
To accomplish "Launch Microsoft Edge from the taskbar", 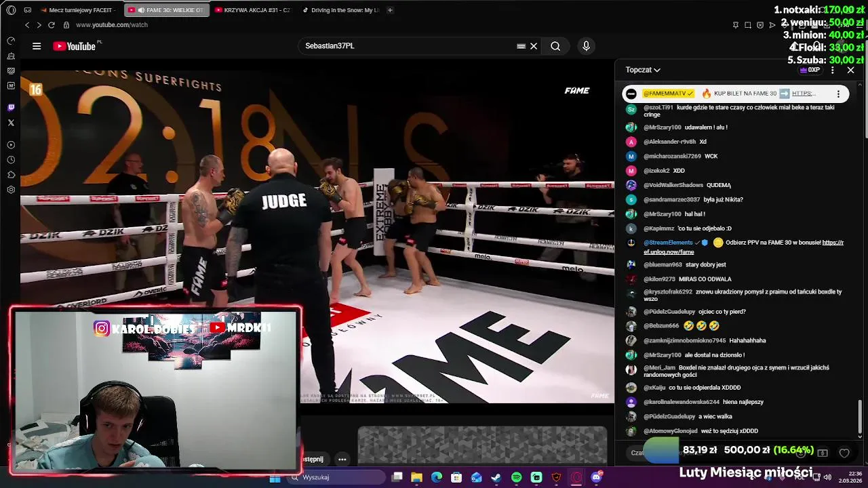I will pyautogui.click(x=437, y=478).
